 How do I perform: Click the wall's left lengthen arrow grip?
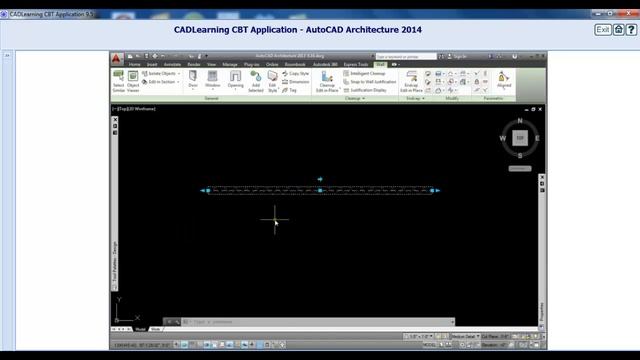(202, 191)
